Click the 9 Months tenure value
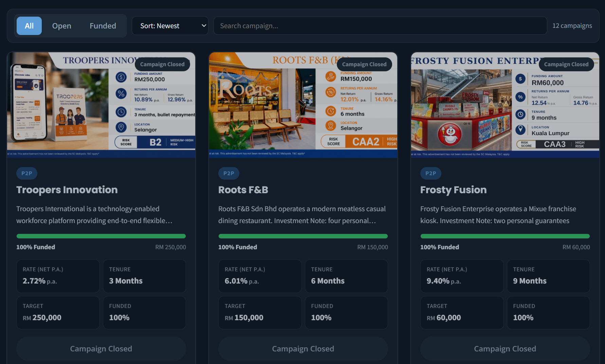Viewport: 605px width, 364px height. point(530,281)
